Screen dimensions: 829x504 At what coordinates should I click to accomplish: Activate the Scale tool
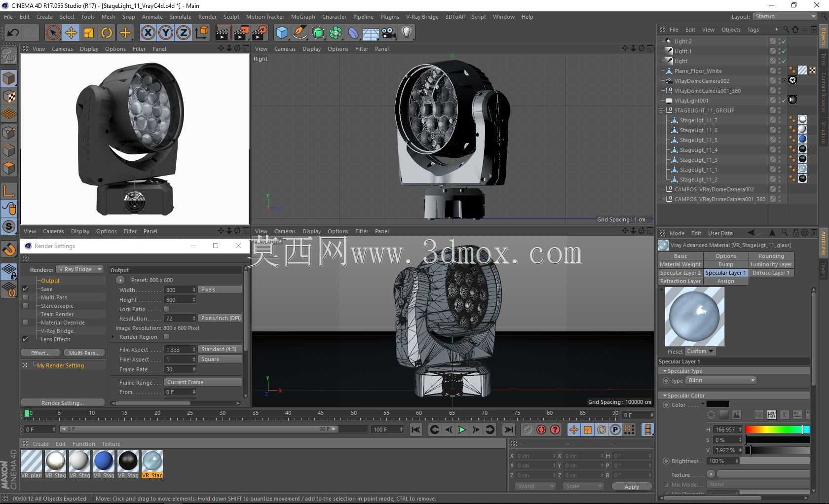tap(88, 33)
